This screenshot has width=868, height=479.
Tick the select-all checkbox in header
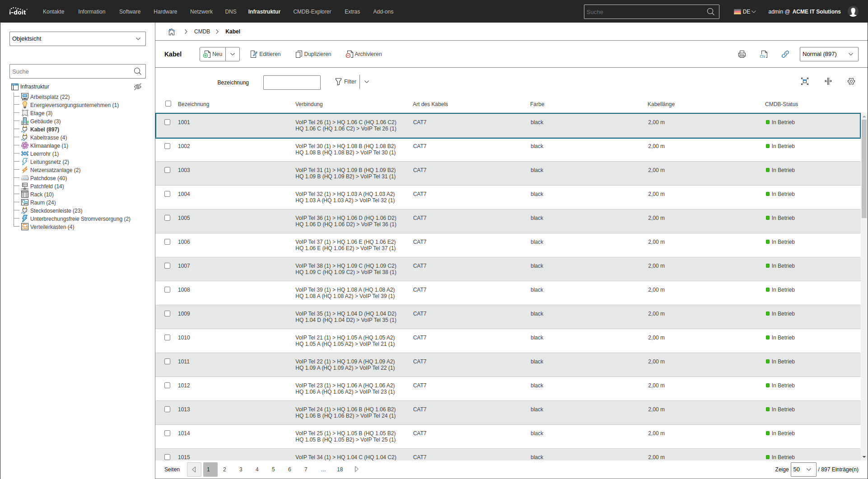168,104
